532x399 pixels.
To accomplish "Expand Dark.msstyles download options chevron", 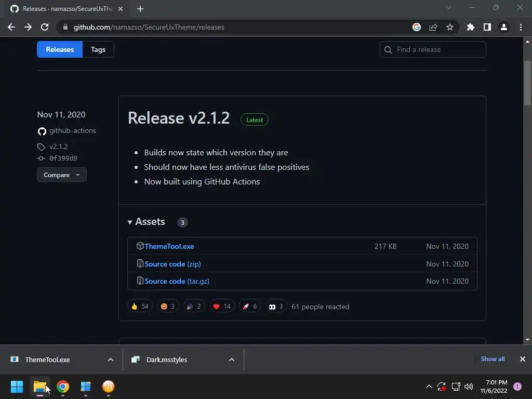I will point(232,360).
